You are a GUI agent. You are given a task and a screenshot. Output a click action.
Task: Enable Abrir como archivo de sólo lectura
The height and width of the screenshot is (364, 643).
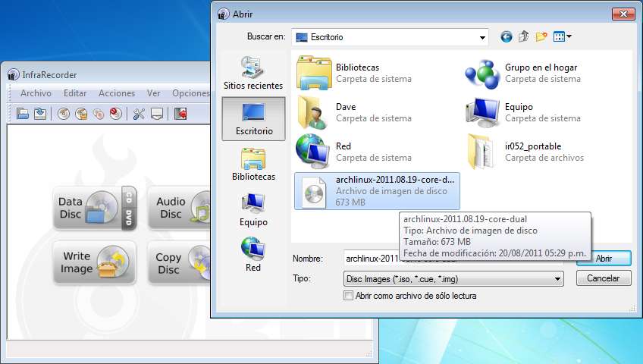pos(348,296)
